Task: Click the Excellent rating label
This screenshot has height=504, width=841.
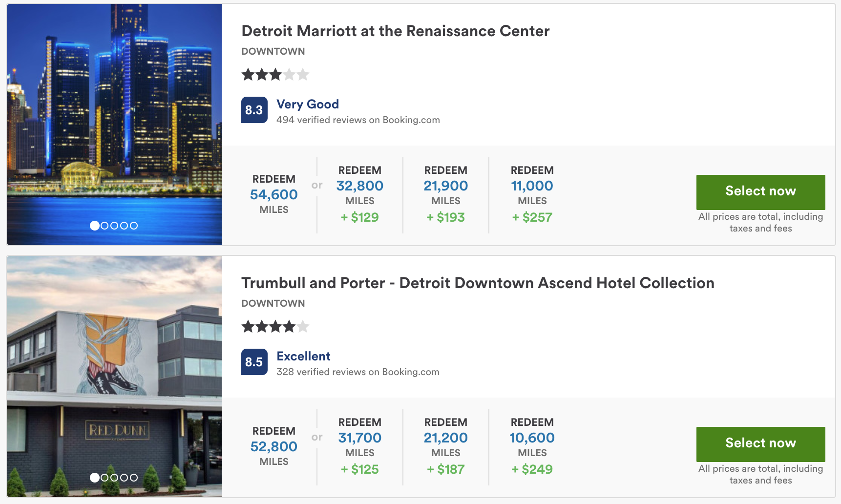Action: tap(303, 356)
